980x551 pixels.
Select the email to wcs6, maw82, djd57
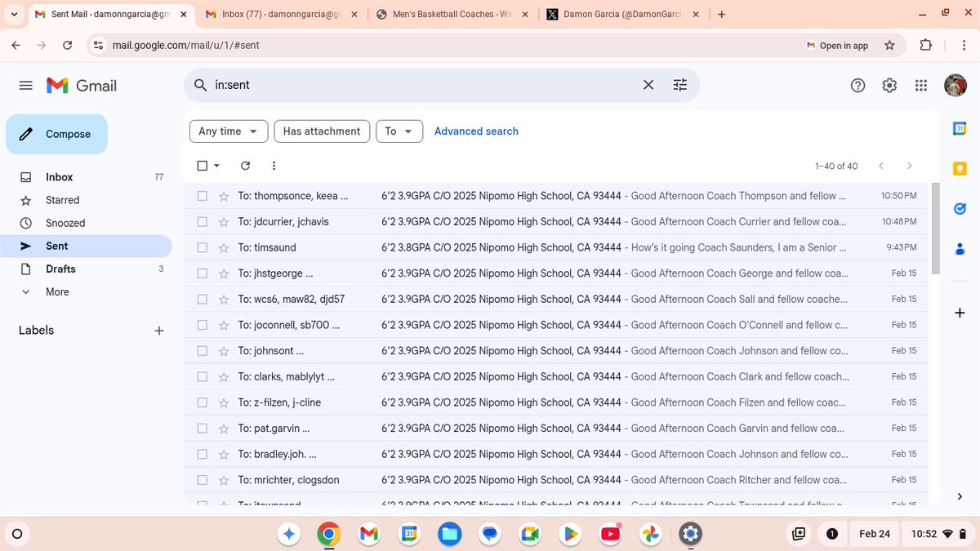click(203, 299)
